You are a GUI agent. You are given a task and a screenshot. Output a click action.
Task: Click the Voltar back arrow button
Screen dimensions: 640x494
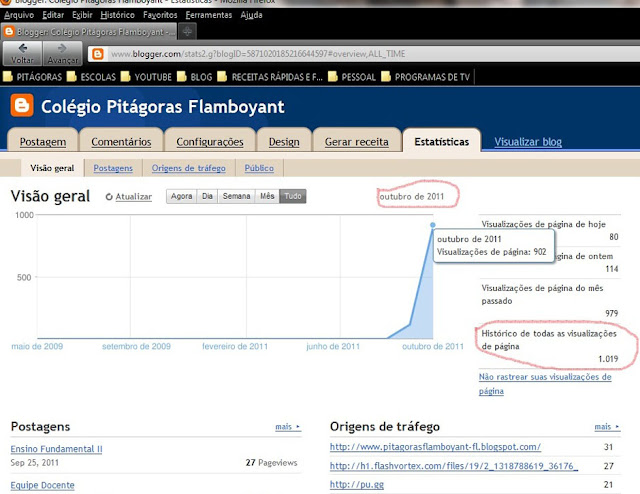pos(22,53)
